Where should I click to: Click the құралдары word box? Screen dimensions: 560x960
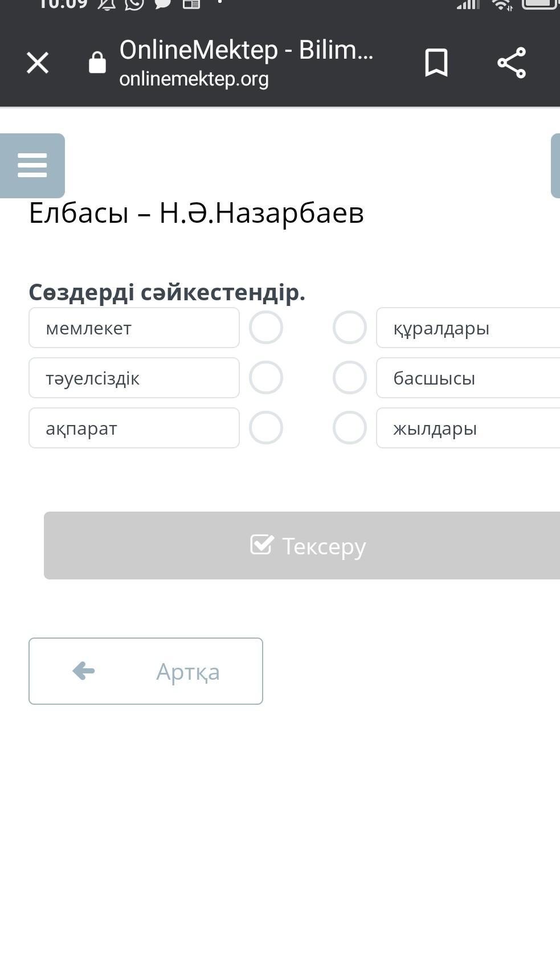467,328
